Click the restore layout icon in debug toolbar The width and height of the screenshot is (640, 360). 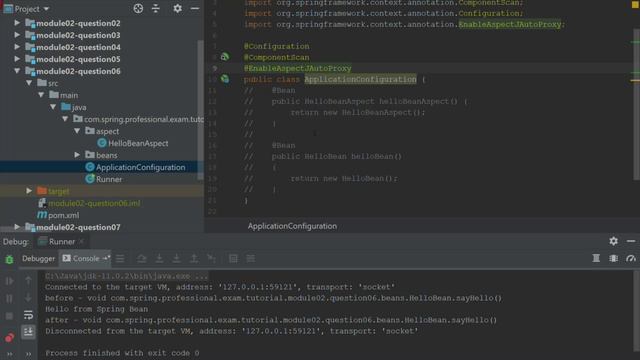[x=596, y=258]
